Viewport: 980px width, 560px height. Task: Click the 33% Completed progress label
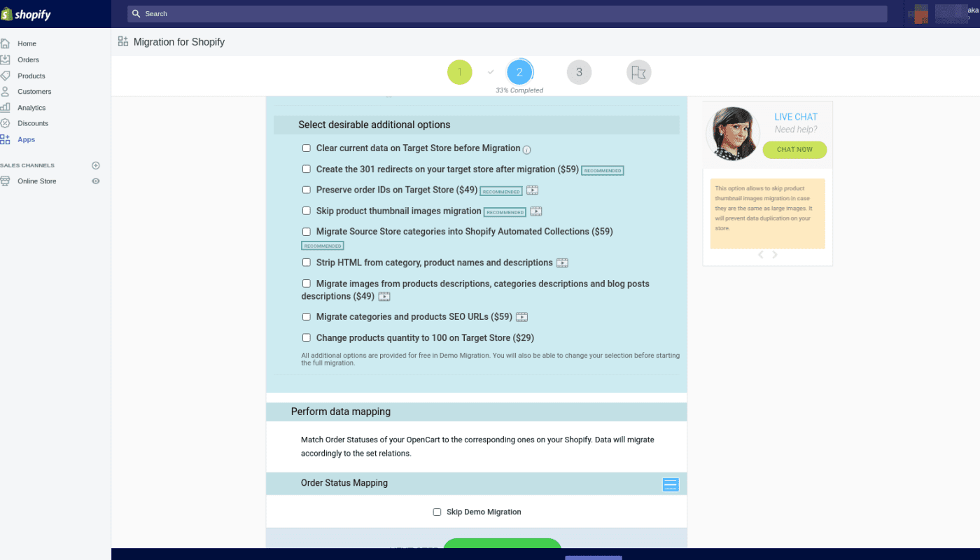[519, 90]
